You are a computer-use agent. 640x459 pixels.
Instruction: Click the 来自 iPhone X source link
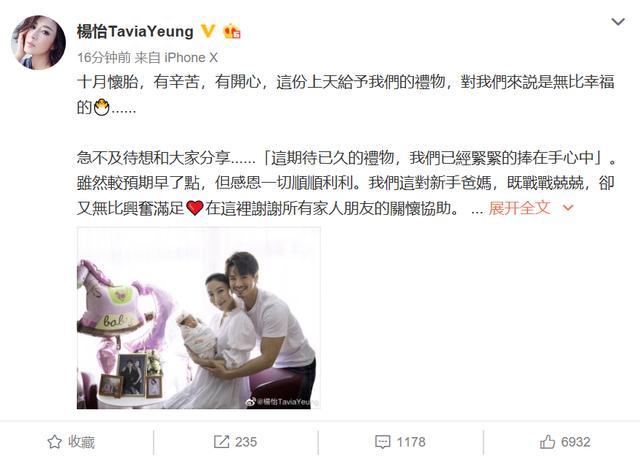pyautogui.click(x=176, y=58)
